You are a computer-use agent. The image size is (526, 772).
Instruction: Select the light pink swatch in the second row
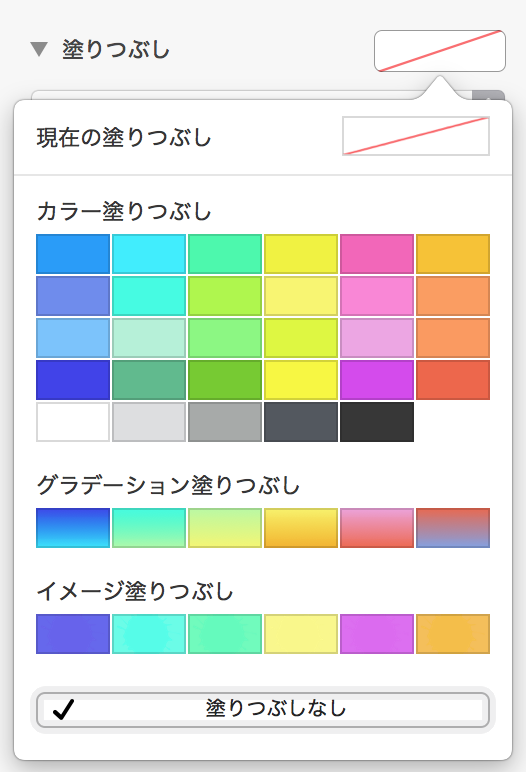coord(377,296)
